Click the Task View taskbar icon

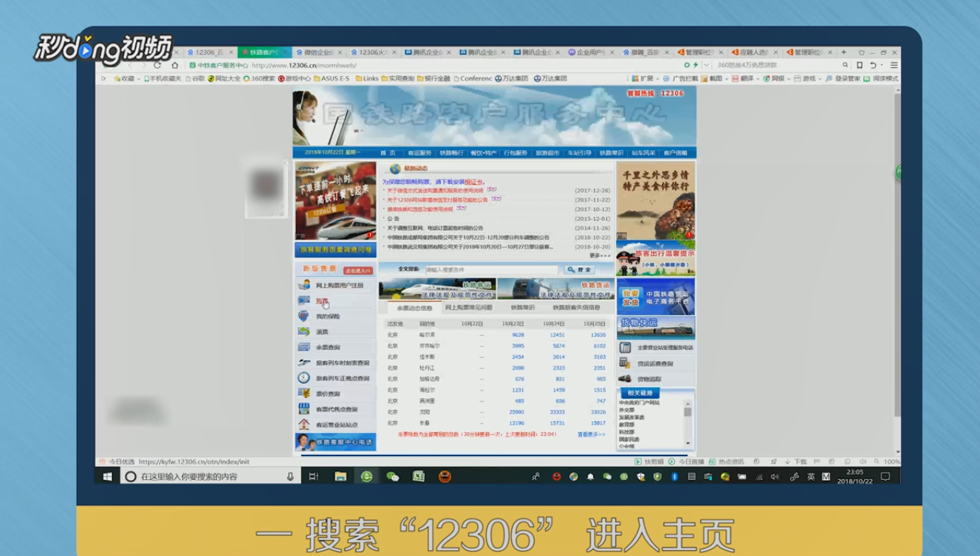coord(314,477)
